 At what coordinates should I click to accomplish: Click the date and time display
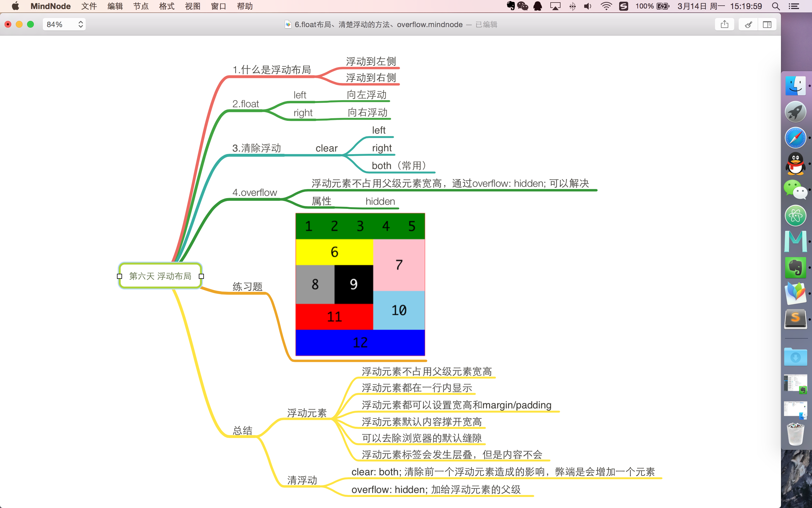click(x=720, y=6)
